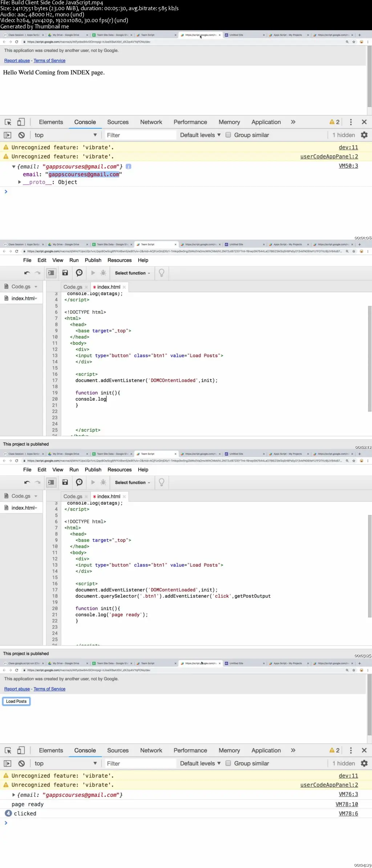Open userCodeAppPanel:2 link in 00:01:08 frame
The width and height of the screenshot is (372, 868).
(329, 157)
